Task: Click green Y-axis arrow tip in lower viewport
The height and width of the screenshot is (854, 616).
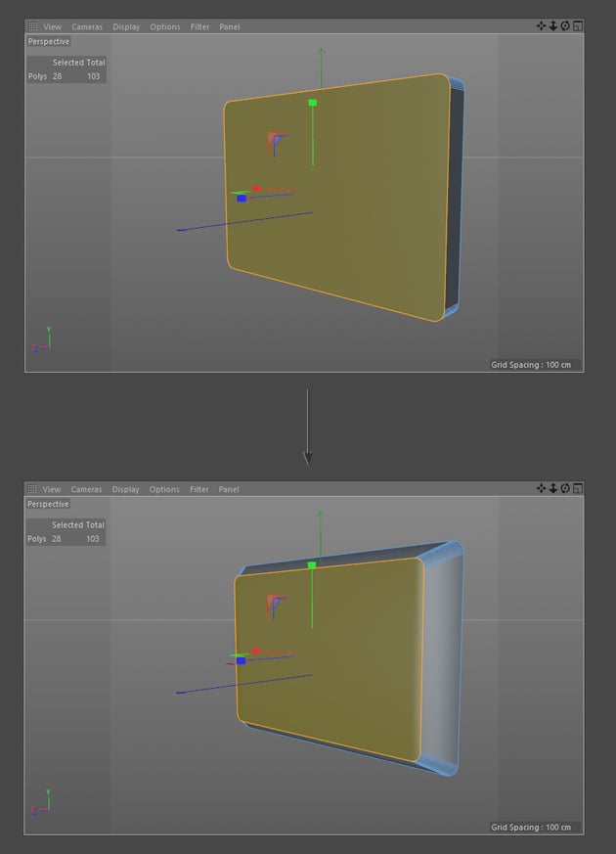Action: point(321,515)
